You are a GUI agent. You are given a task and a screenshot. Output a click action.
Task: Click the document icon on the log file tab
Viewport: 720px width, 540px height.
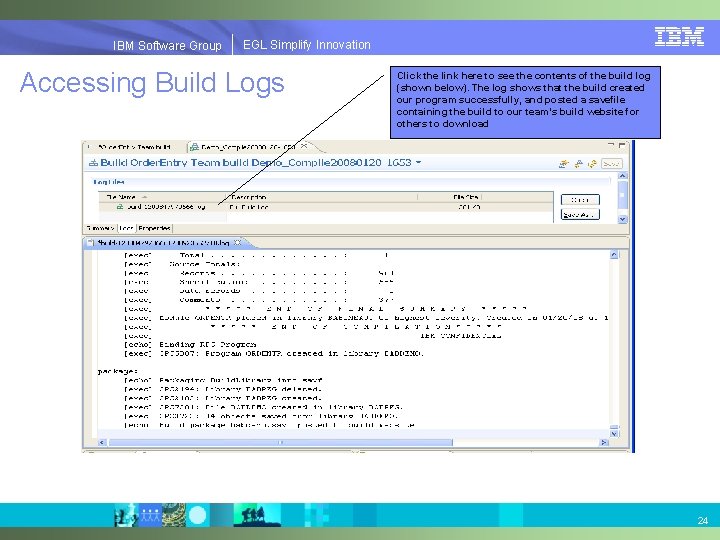[90, 242]
